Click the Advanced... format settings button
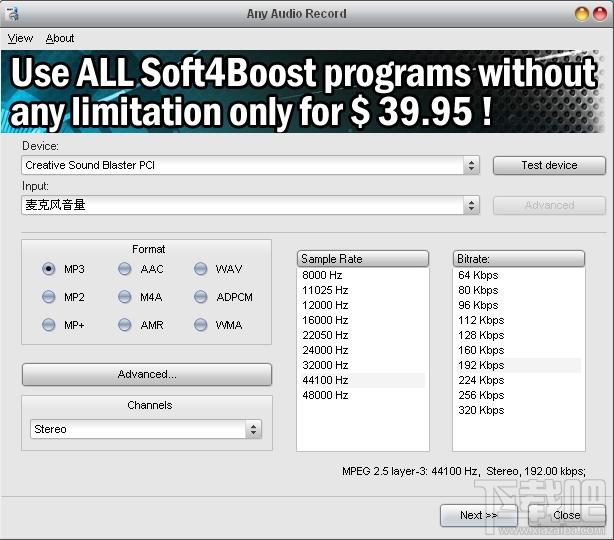This screenshot has width=614, height=540. click(147, 374)
